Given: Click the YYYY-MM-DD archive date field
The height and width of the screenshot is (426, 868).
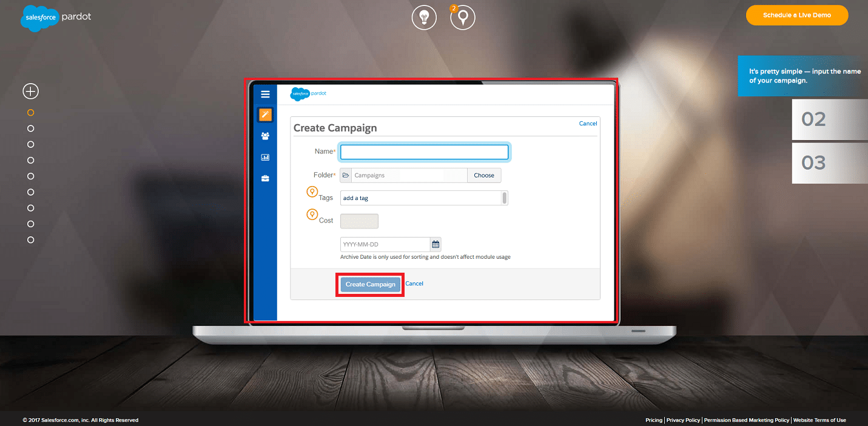Looking at the screenshot, I should click(x=385, y=245).
